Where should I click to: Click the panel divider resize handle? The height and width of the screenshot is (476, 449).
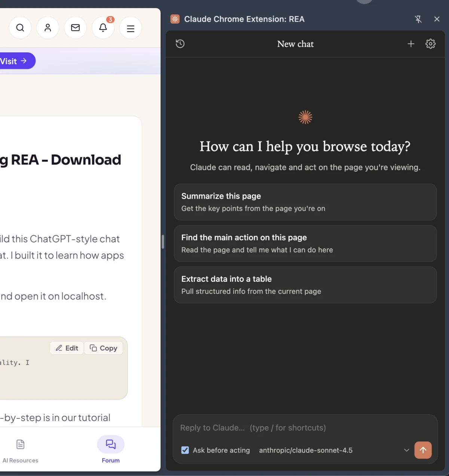(x=163, y=242)
